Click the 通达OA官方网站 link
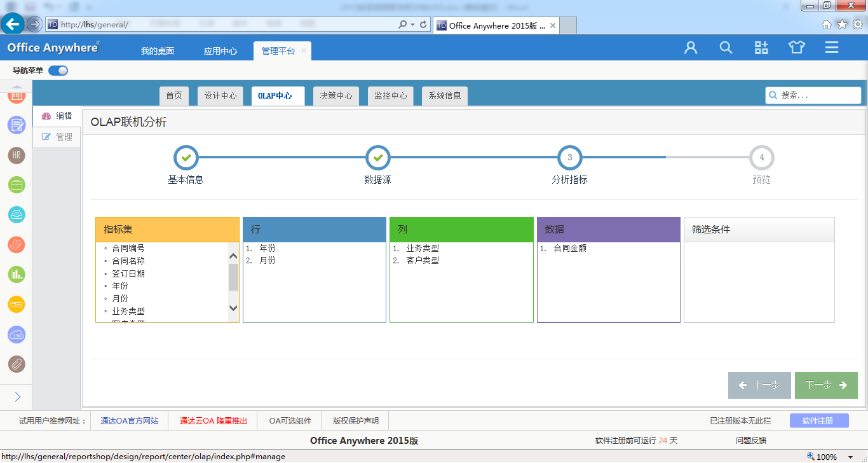The height and width of the screenshot is (463, 868). (129, 421)
